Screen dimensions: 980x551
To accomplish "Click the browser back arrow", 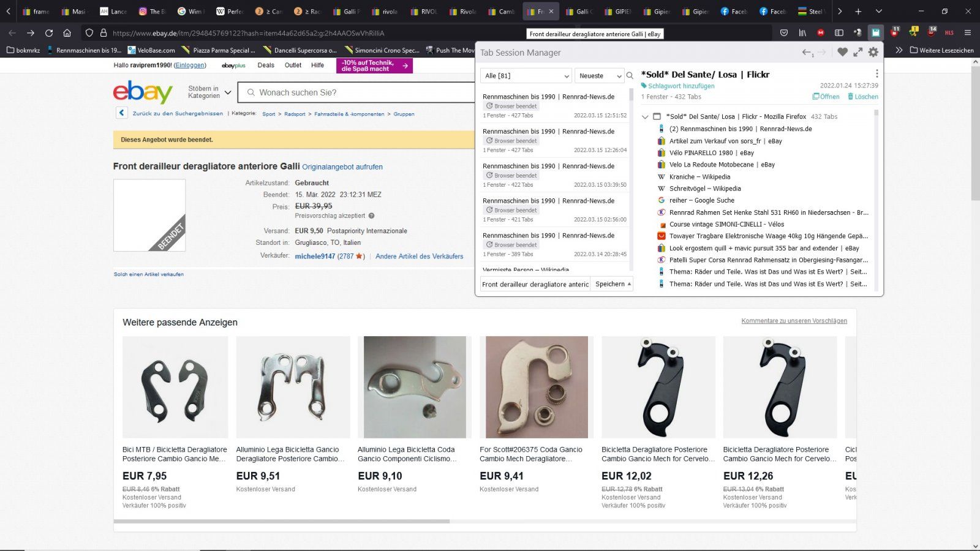I will point(12,32).
